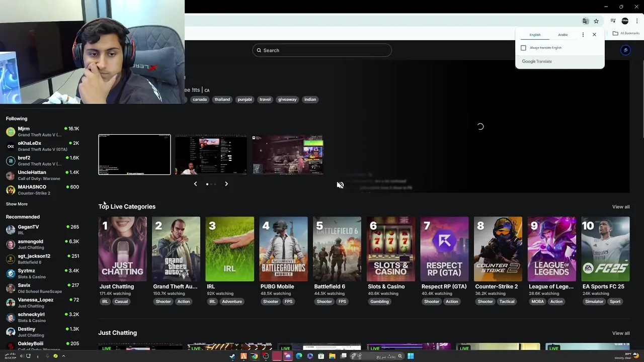The height and width of the screenshot is (362, 644).
Task: Open PUBG Mobile category card
Action: tap(283, 249)
